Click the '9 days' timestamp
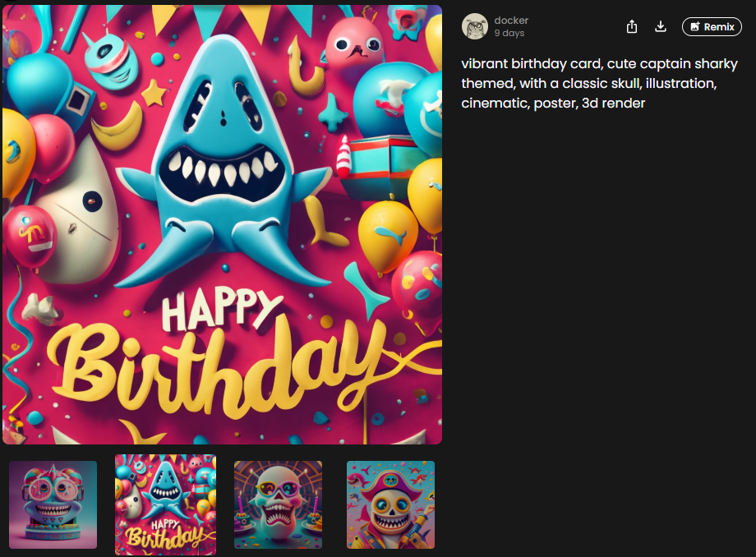Screen dimensions: 756x557 (x=509, y=33)
